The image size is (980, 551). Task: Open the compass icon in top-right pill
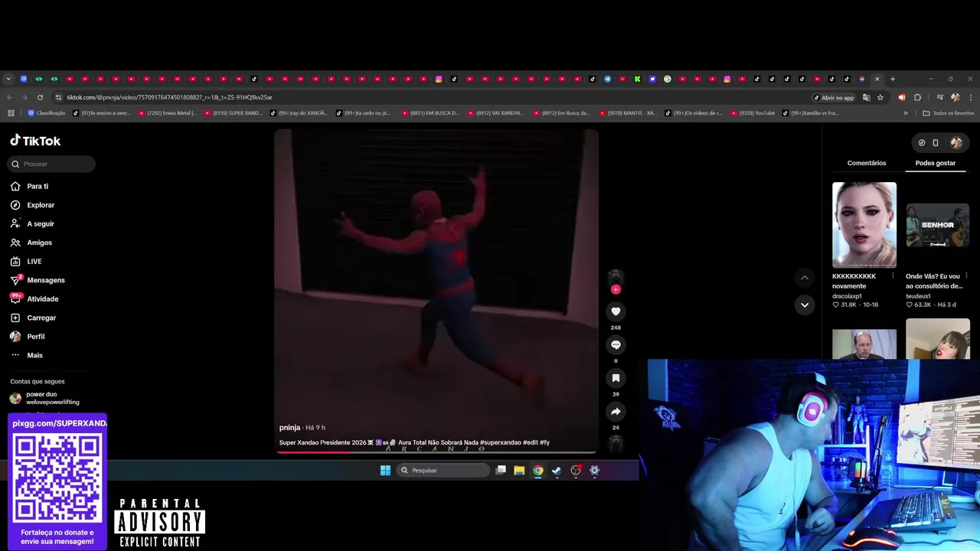(921, 142)
